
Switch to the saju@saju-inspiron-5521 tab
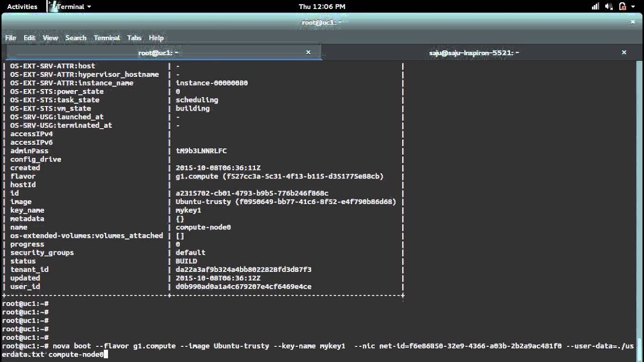click(473, 52)
